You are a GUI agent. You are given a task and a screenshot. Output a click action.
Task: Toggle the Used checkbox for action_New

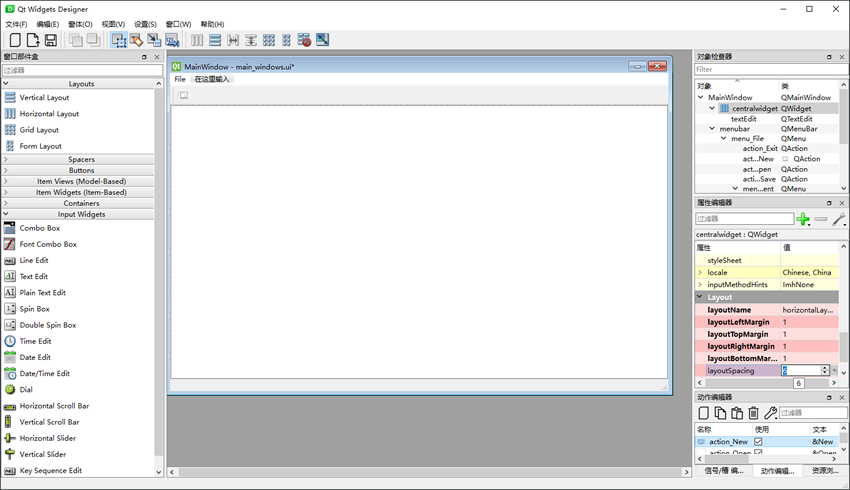tap(758, 442)
